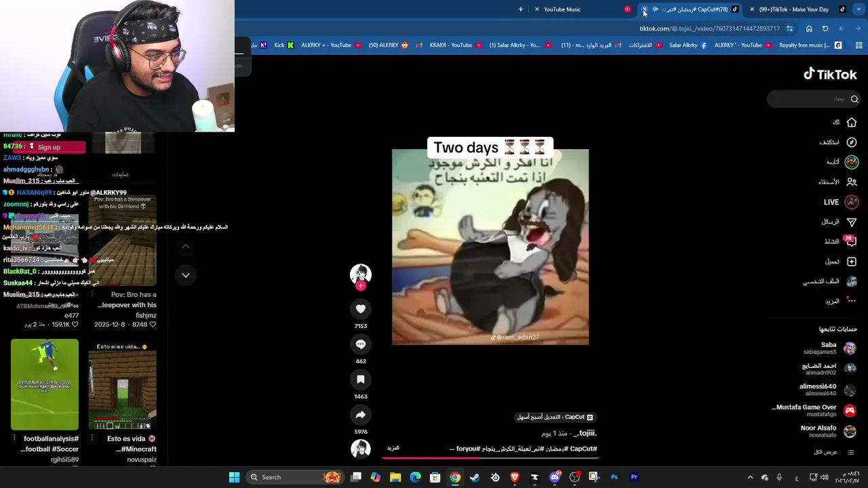Open the LIVE section in the sidebar
Image resolution: width=868 pixels, height=488 pixels.
tap(839, 202)
